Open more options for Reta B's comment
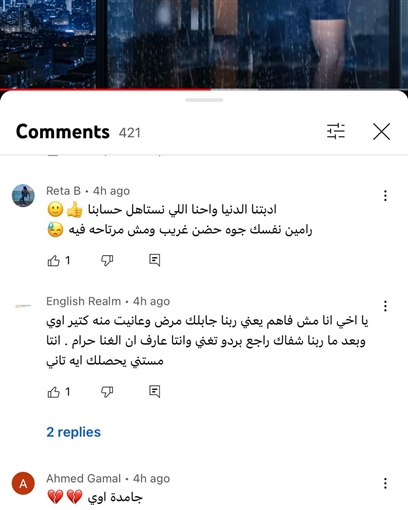Screen dimensions: 408x510 (385, 196)
